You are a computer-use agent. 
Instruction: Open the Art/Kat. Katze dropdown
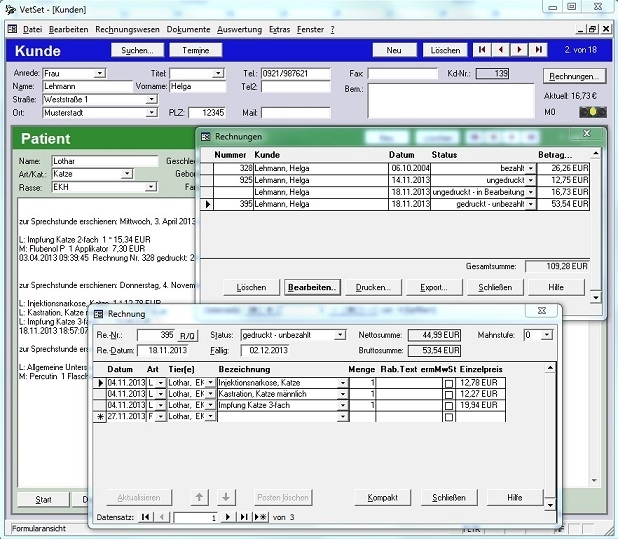[x=127, y=174]
